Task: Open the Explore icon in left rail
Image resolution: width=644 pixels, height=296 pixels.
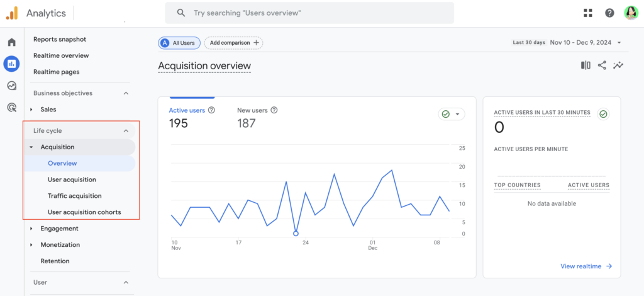Action: pos(11,86)
